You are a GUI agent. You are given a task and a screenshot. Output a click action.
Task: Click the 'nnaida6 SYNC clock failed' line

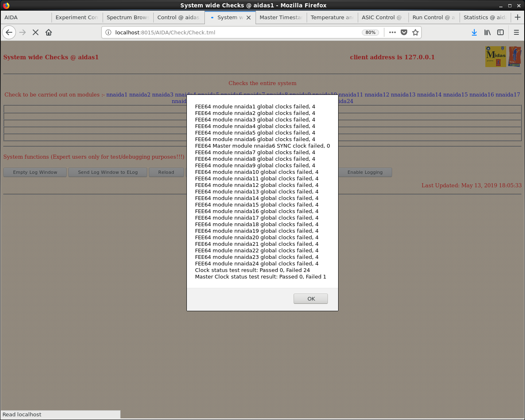pos(262,146)
